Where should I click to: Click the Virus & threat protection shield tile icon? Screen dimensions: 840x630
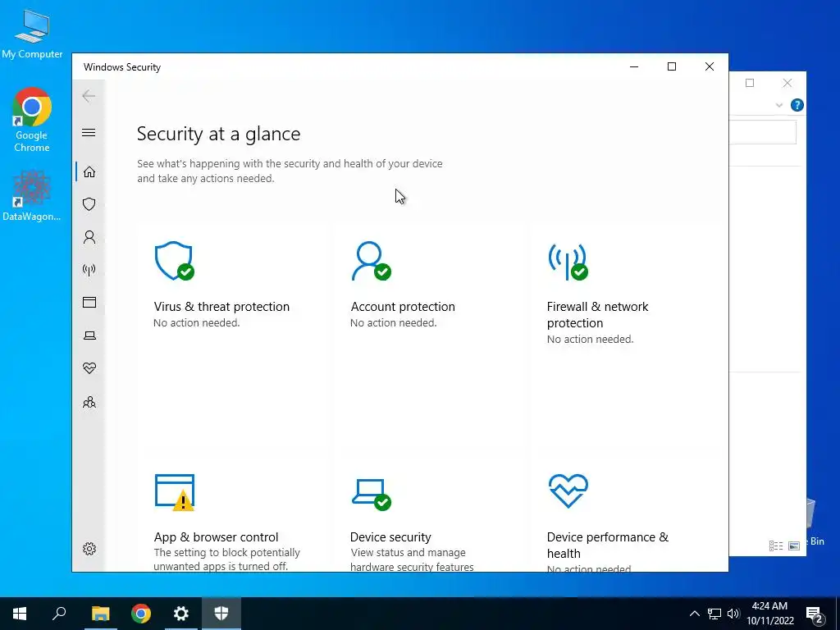[x=174, y=262]
